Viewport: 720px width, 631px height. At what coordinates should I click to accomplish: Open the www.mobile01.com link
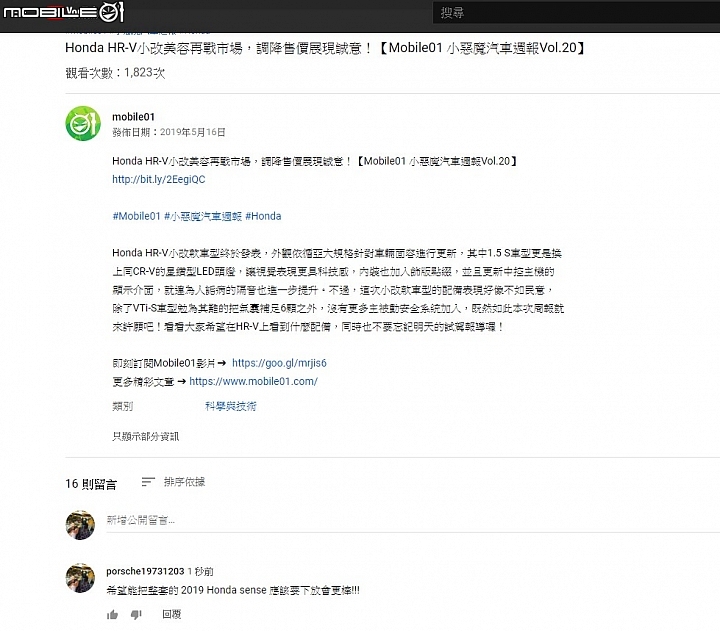(x=253, y=381)
